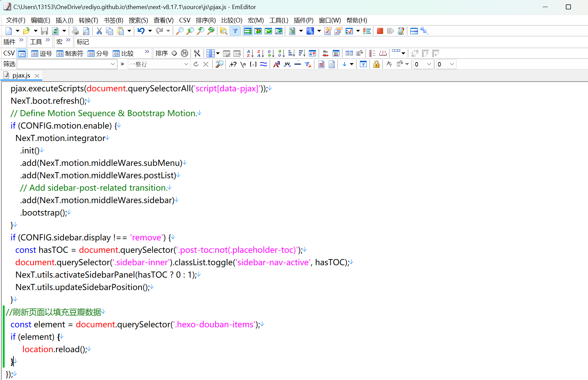This screenshot has width=588, height=380.
Task: Click the pushpin Always on Top icon
Action: coord(424,31)
